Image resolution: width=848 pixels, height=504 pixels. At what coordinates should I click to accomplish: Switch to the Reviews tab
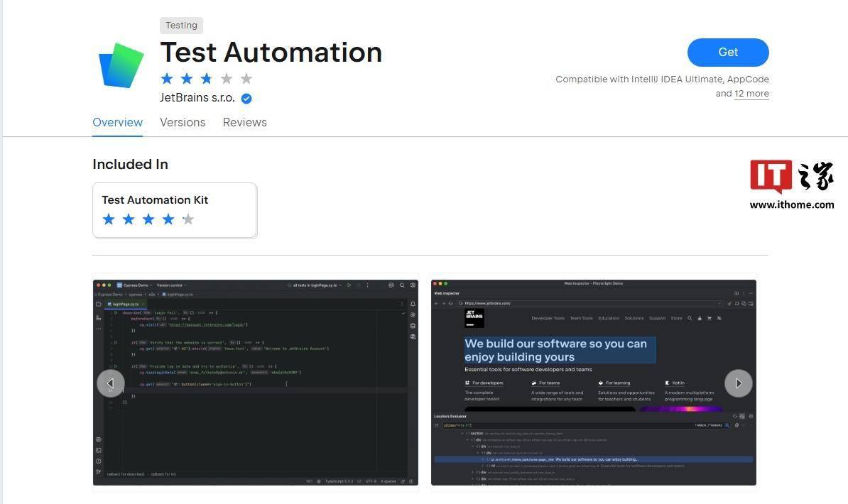pyautogui.click(x=244, y=122)
